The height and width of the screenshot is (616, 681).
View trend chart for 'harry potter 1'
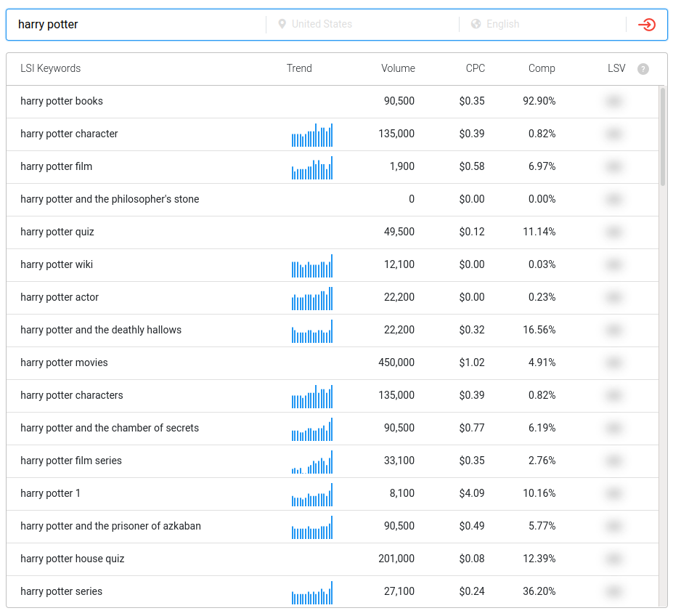click(x=312, y=495)
